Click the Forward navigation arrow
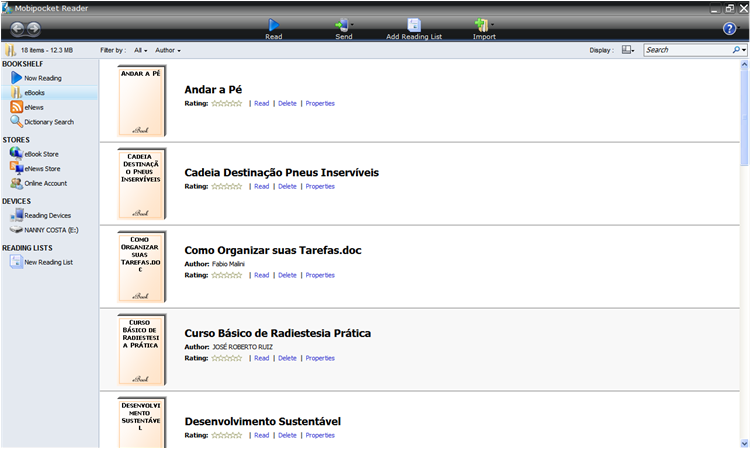The image size is (752, 449). (33, 29)
